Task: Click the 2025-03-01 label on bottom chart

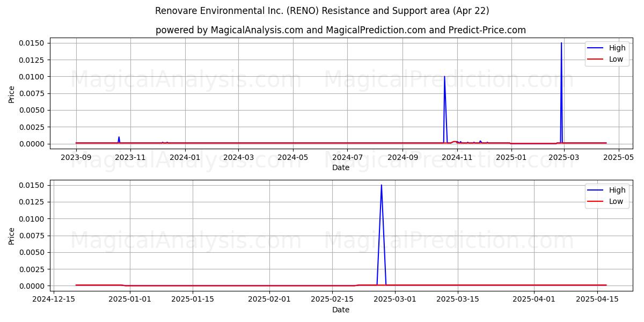Action: click(395, 299)
